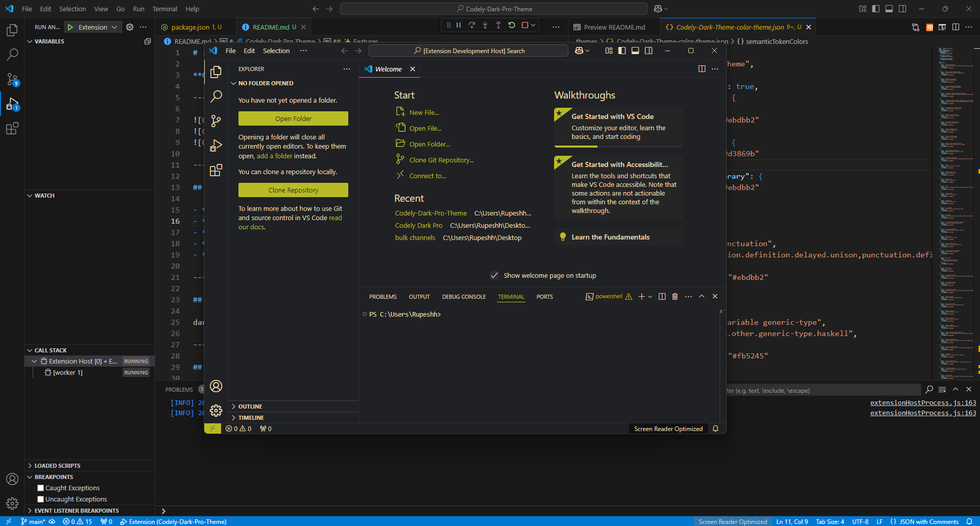Open Learn the Fundamentals walkthrough

(618, 237)
